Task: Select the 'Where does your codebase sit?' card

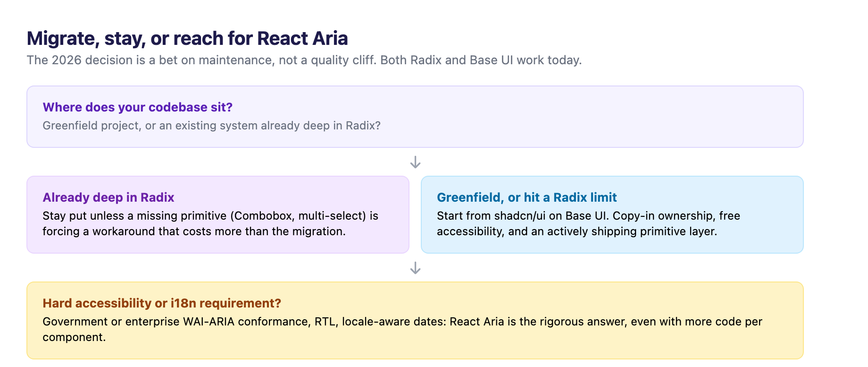Action: [415, 117]
